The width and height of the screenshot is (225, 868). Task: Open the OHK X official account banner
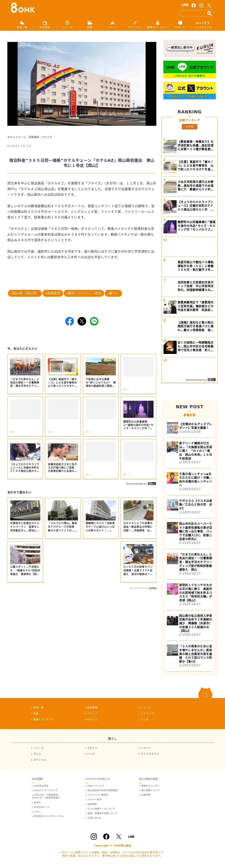[x=189, y=90]
